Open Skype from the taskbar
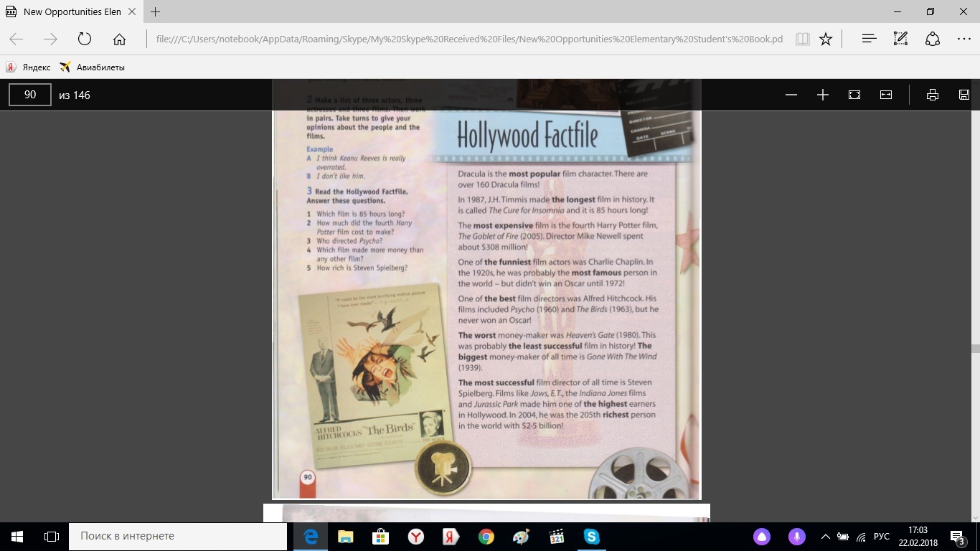Image resolution: width=980 pixels, height=551 pixels. click(592, 537)
